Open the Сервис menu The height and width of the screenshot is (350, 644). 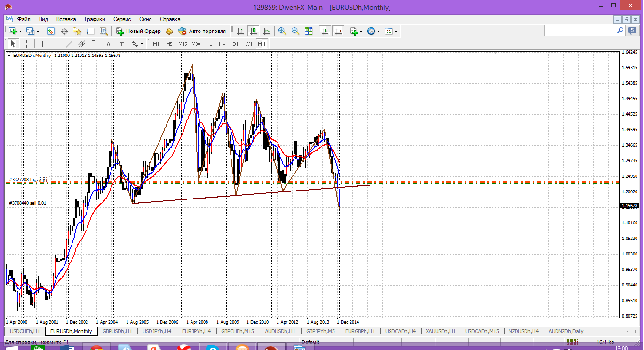click(x=122, y=19)
